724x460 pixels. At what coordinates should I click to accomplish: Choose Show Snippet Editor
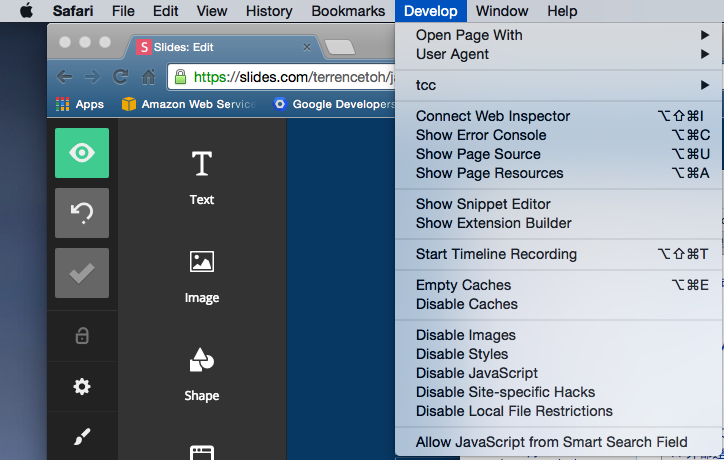click(x=559, y=204)
